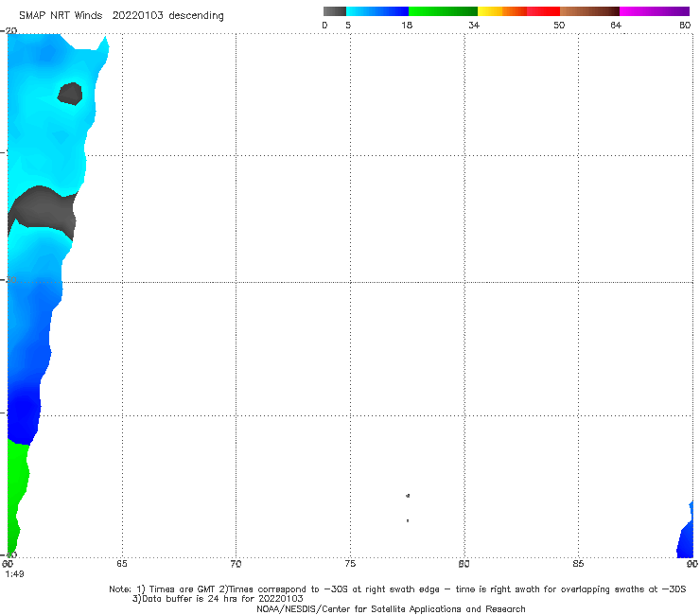This screenshot has width=700, height=615.
Task: Click the color bar label 34
Action: [474, 26]
